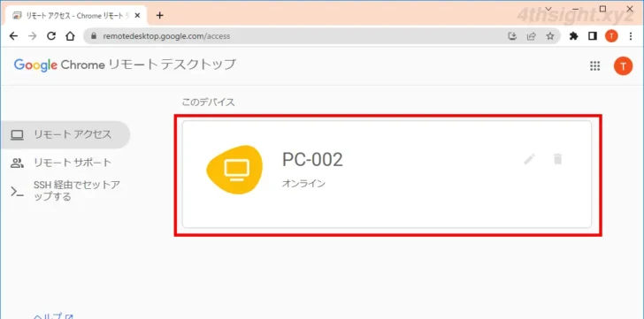Open the extensions puzzle piece menu
The height and width of the screenshot is (319, 644).
tap(574, 36)
